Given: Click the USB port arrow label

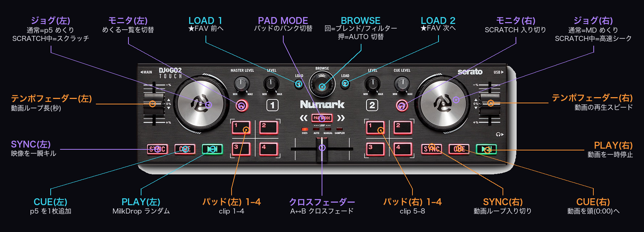Looking at the screenshot, I should [x=499, y=72].
